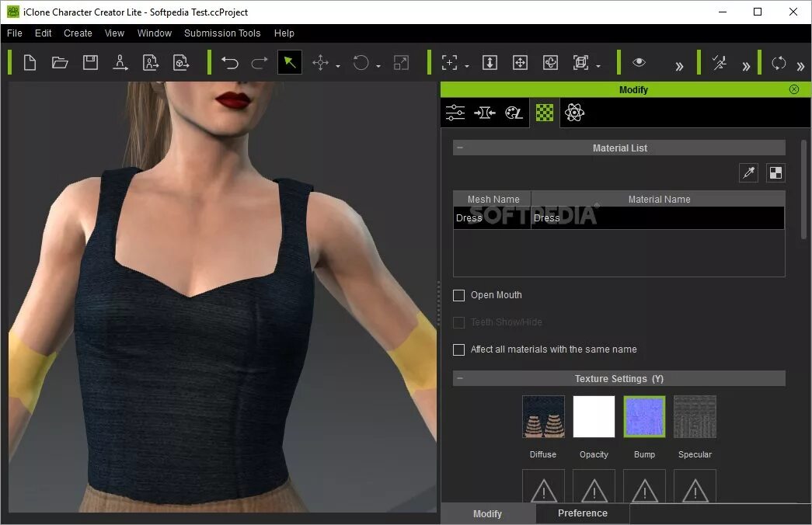Screen dimensions: 812x525
Task: Save the project with the floppy disk icon
Action: pos(90,63)
